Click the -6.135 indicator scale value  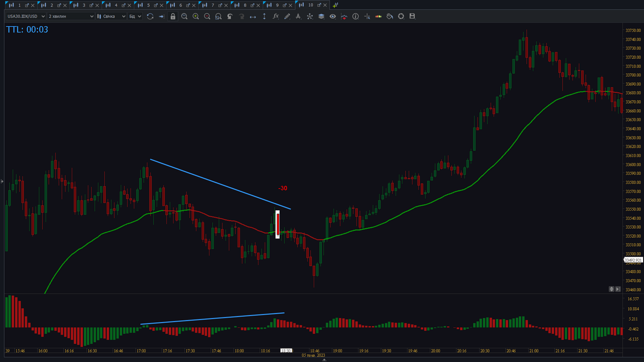[x=633, y=339]
